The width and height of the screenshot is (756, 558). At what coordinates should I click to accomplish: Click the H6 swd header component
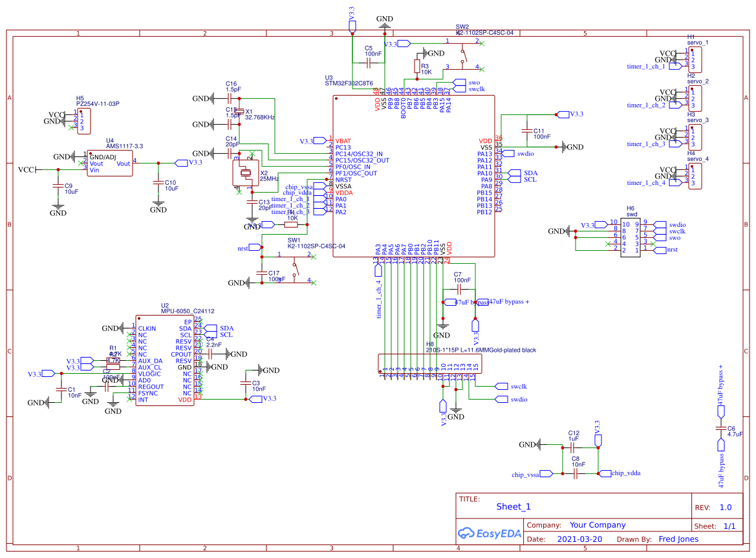[x=630, y=237]
